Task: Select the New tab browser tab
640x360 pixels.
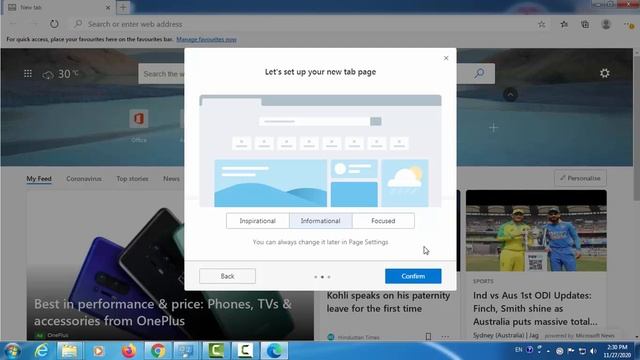Action: 59,7
